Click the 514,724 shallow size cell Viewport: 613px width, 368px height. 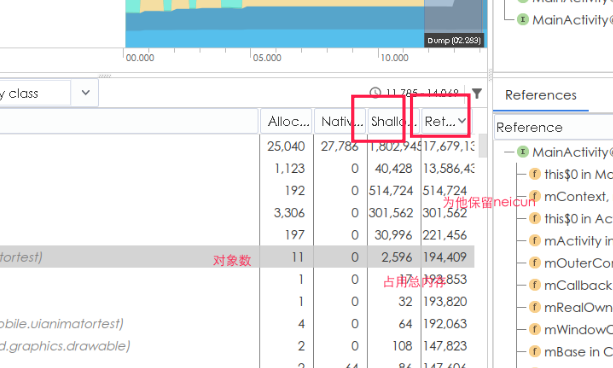coord(391,190)
